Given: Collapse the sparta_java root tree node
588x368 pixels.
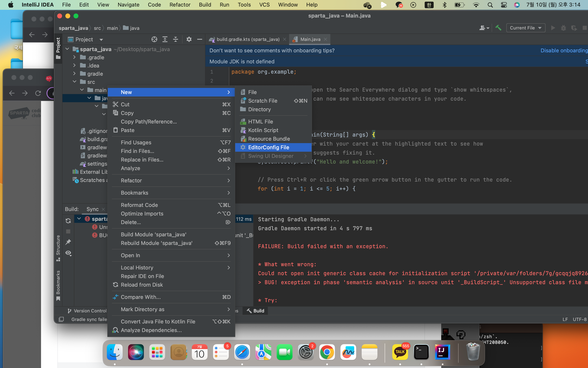Looking at the screenshot, I should [67, 49].
